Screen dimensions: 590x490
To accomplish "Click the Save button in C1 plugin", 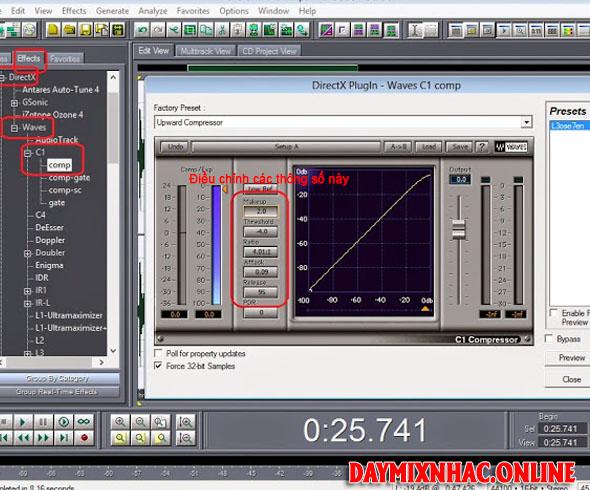I will point(460,147).
